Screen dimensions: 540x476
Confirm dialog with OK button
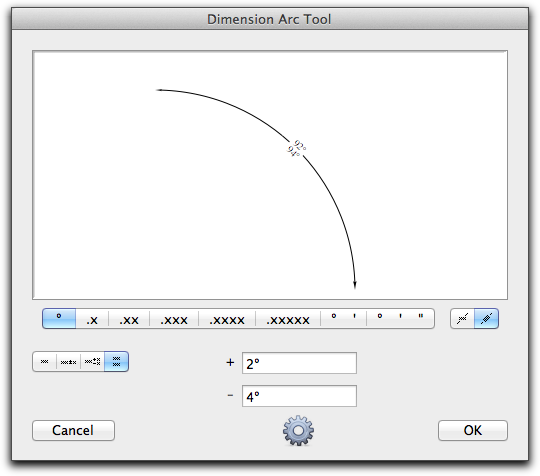473,431
